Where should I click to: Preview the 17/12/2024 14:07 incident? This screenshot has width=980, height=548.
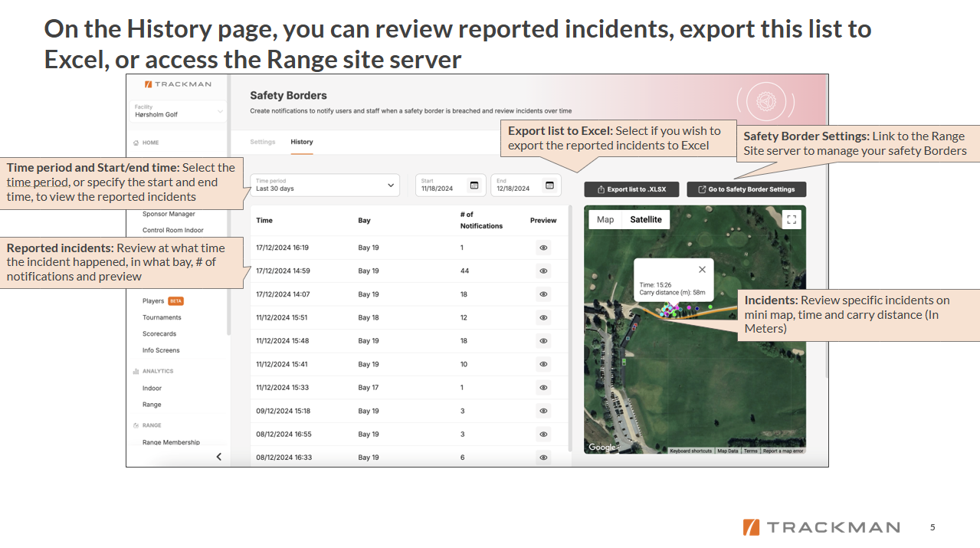543,294
